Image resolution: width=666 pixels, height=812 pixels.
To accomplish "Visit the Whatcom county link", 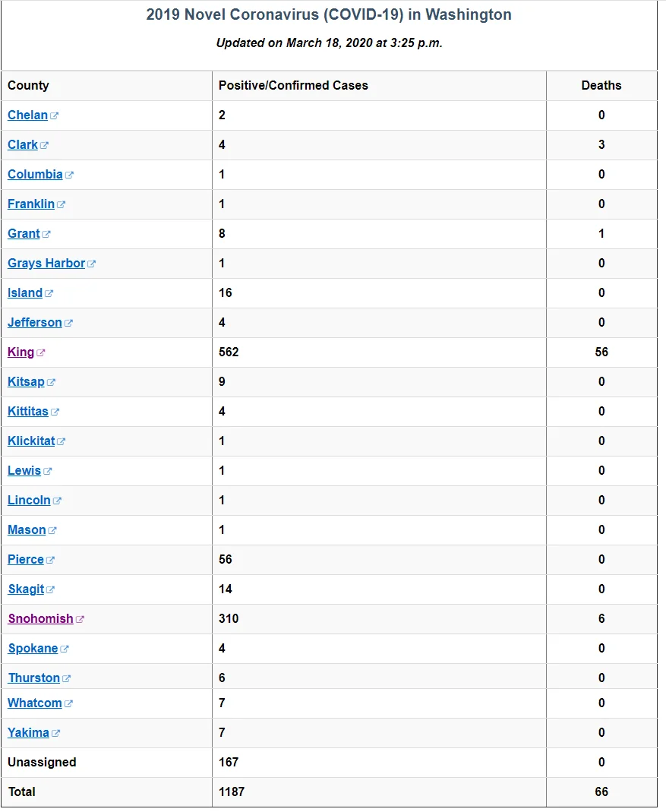I will tap(35, 703).
